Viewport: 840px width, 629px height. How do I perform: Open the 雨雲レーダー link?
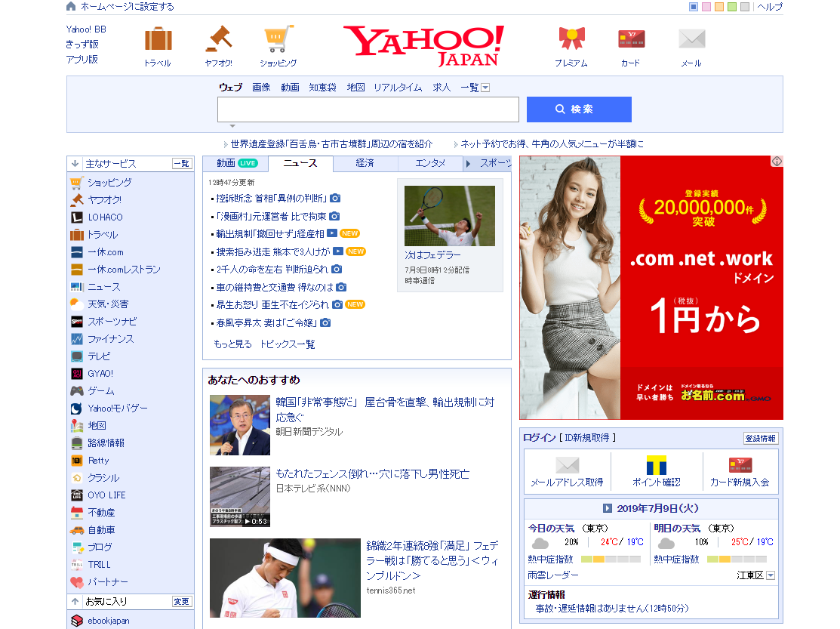pos(553,575)
